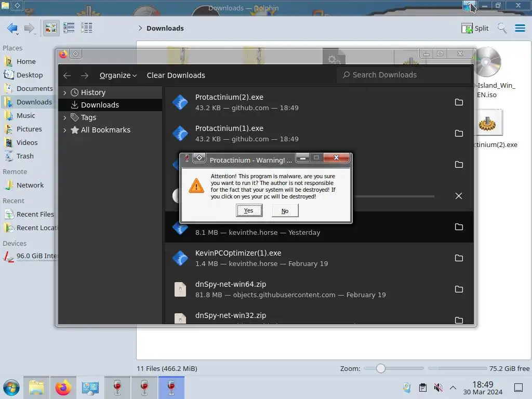The image size is (532, 399).
Task: Go forward in the Library window
Action: click(x=85, y=75)
